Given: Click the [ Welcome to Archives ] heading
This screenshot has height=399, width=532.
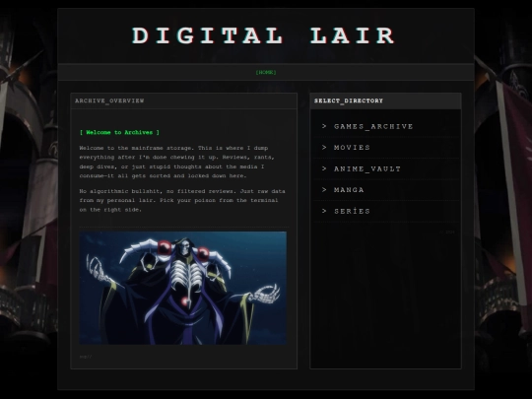Looking at the screenshot, I should pos(119,132).
